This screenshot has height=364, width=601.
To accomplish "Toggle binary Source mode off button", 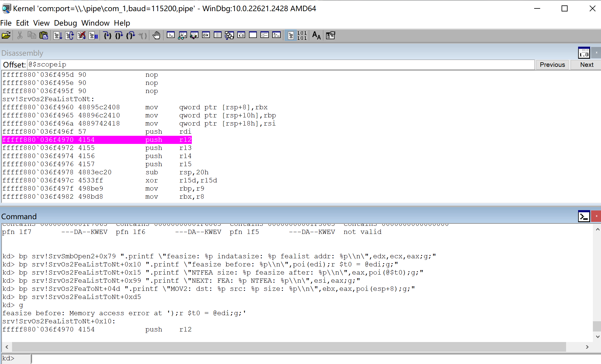I will tap(302, 36).
